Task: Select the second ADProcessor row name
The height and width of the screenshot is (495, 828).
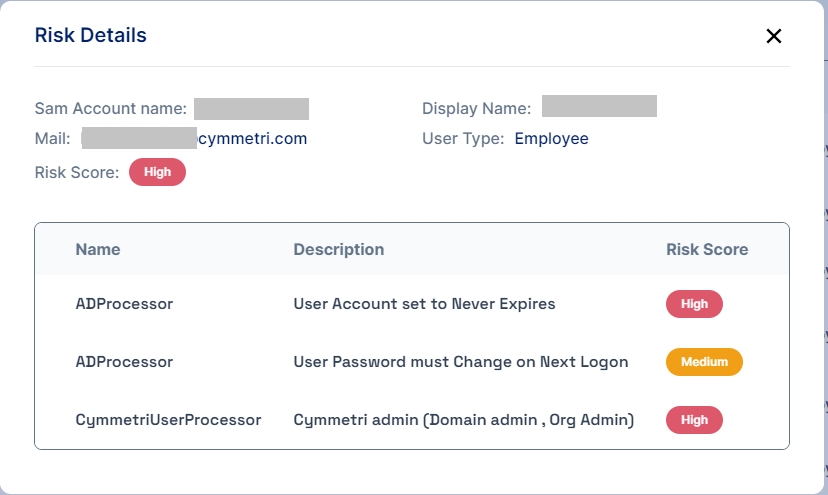Action: tap(124, 362)
